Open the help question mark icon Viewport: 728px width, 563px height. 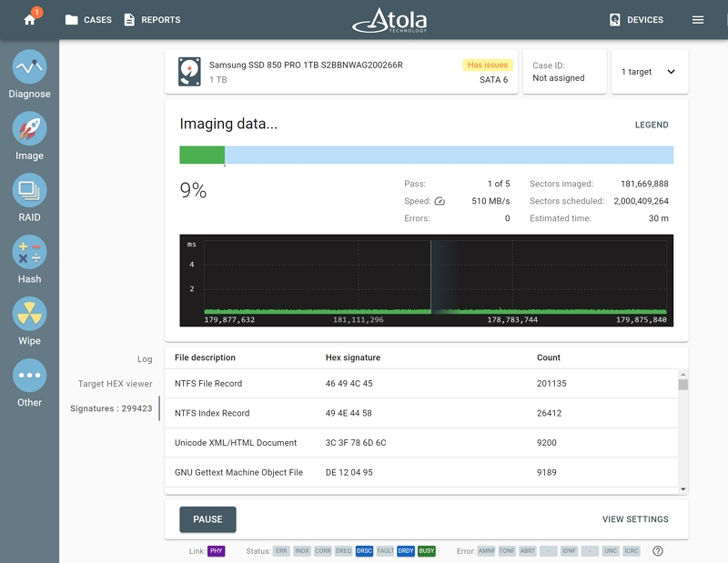point(657,551)
